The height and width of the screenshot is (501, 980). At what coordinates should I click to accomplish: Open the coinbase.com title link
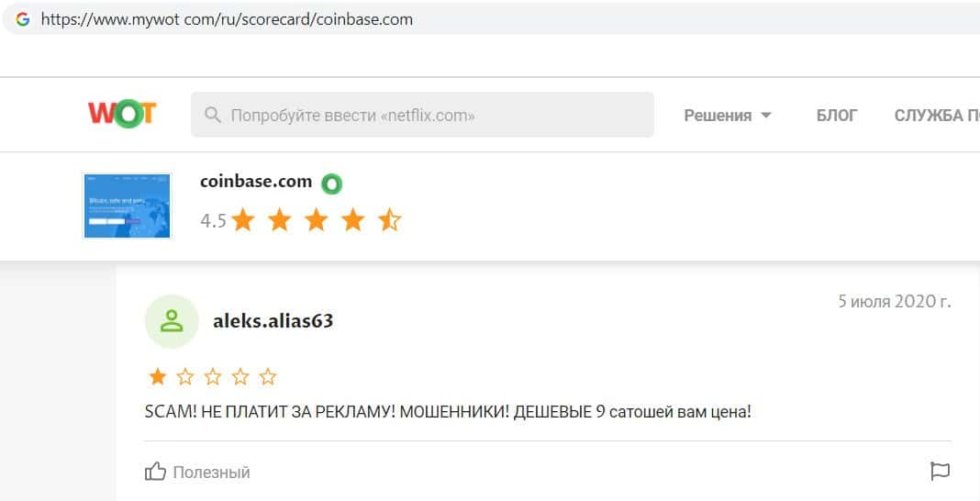point(256,182)
